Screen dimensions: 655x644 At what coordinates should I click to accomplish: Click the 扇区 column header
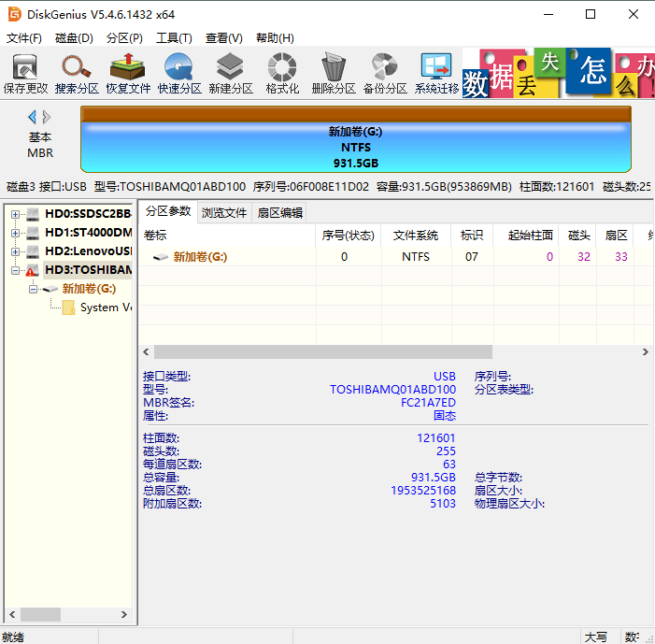(x=616, y=236)
